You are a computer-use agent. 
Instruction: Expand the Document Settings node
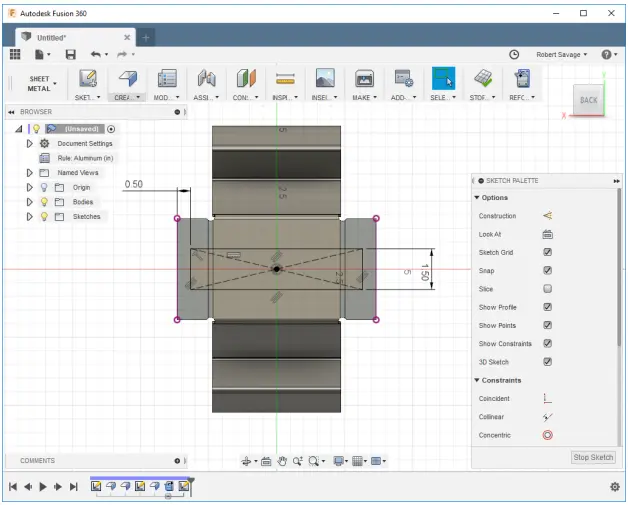coord(29,143)
